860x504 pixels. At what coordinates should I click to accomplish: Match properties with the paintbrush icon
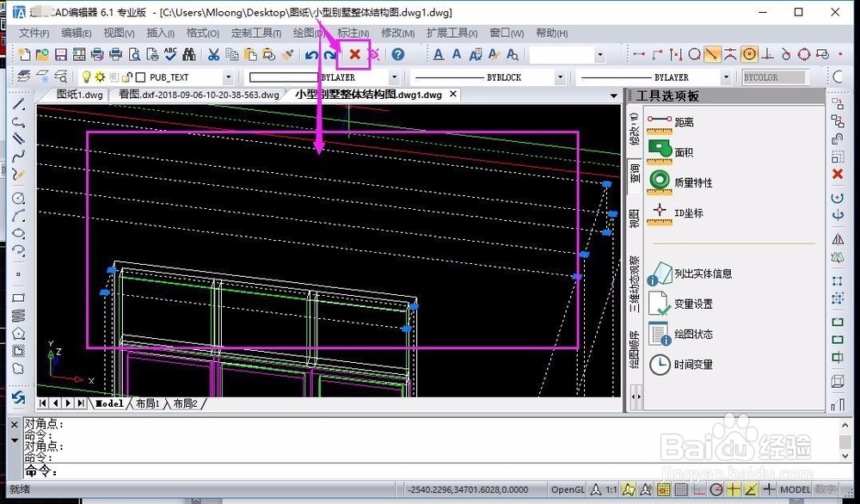[x=287, y=54]
